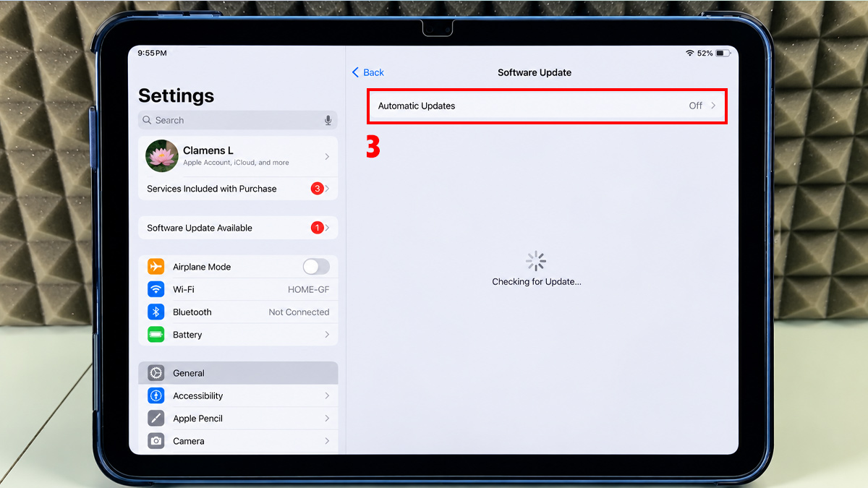The height and width of the screenshot is (488, 868).
Task: Tap the Accessibility icon
Action: tap(156, 396)
